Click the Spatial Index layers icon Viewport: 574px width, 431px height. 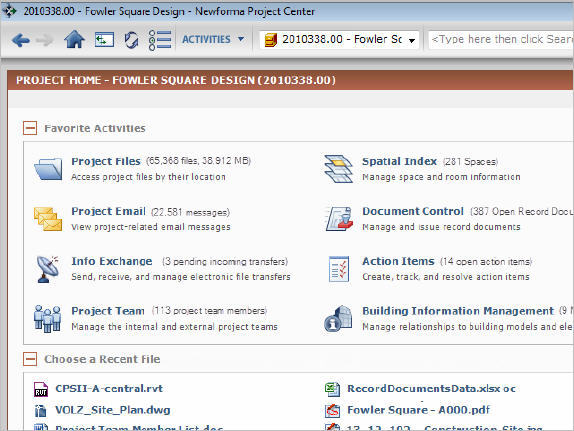point(338,168)
